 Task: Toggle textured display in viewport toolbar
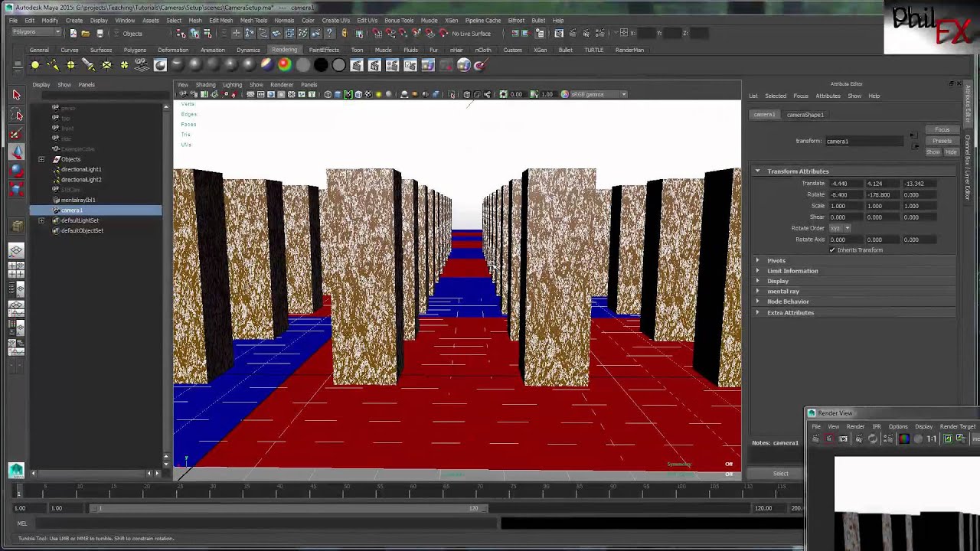[x=367, y=94]
